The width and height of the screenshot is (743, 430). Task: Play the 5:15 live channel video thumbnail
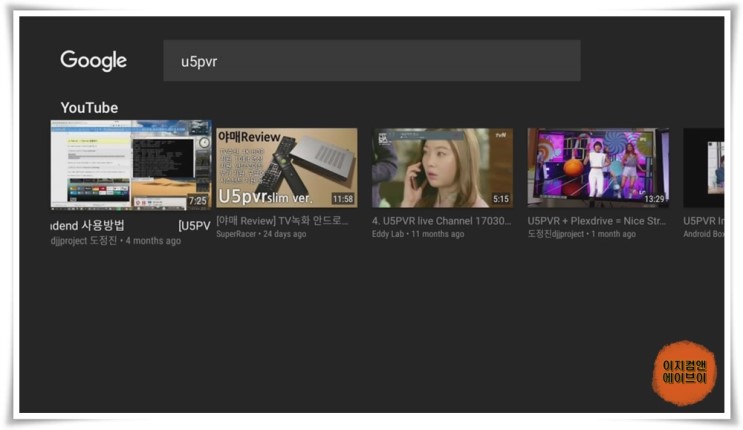442,168
